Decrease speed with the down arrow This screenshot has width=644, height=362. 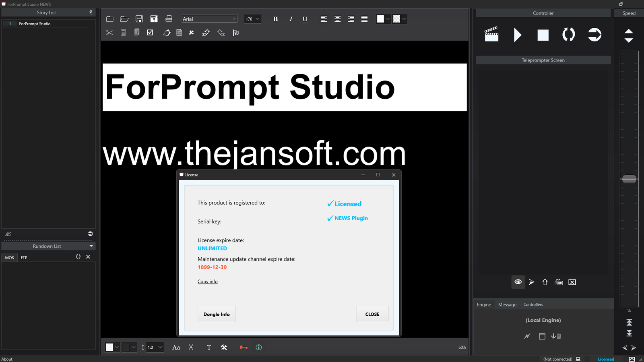629,40
